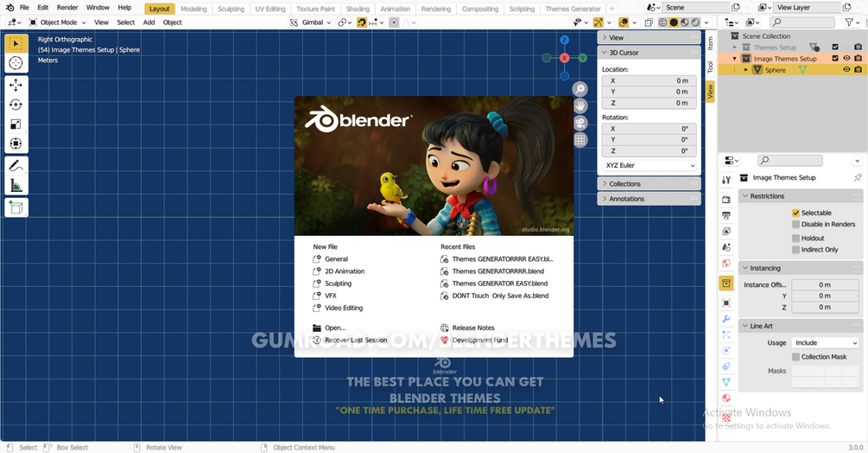Viewport: 868px width, 453px height.
Task: Expand the View panel in sidebar
Action: (x=649, y=38)
